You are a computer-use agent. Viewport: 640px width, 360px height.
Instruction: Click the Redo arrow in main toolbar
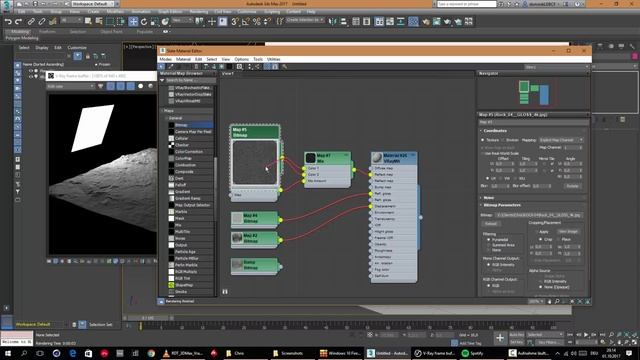point(18,22)
